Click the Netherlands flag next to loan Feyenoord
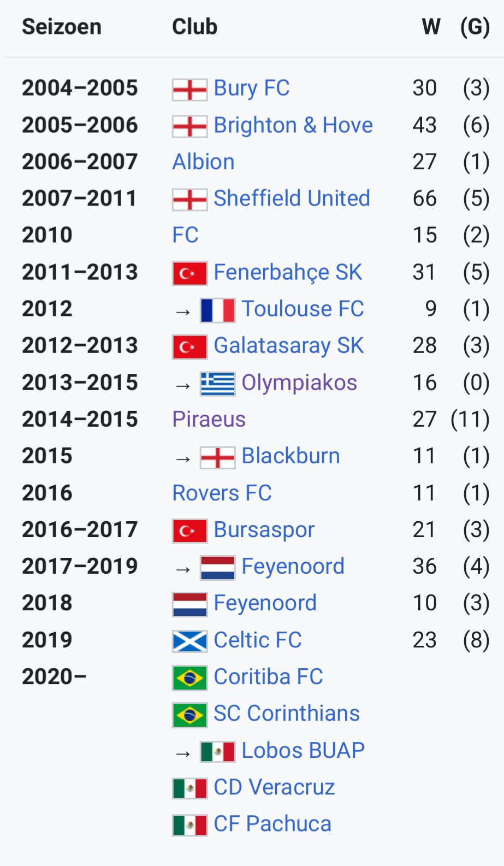504x866 pixels. [x=217, y=568]
